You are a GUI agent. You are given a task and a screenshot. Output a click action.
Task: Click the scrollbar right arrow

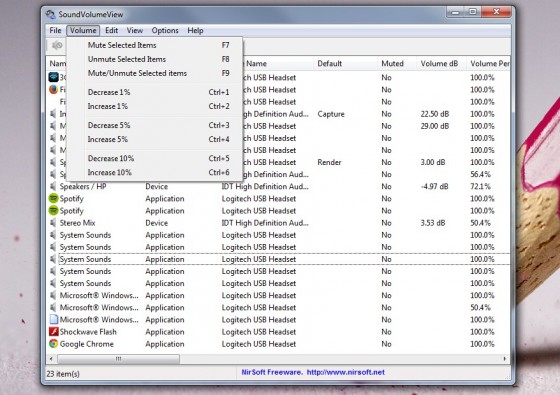tap(505, 359)
